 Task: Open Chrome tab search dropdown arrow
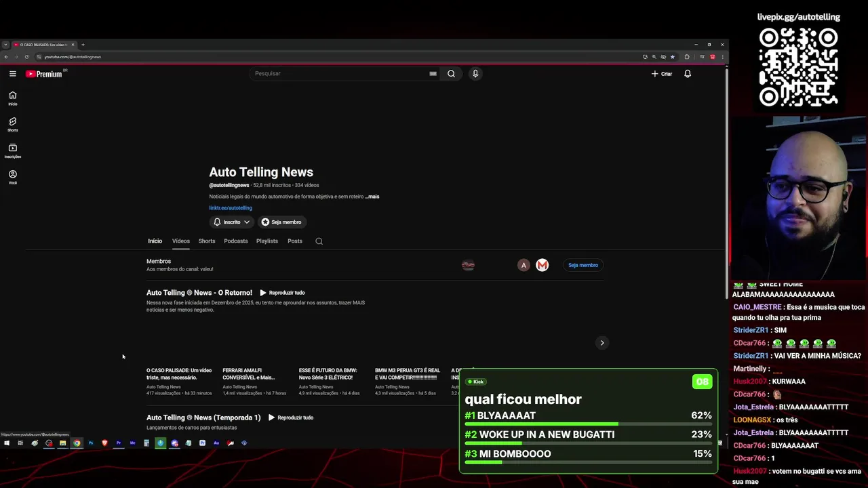click(x=5, y=45)
